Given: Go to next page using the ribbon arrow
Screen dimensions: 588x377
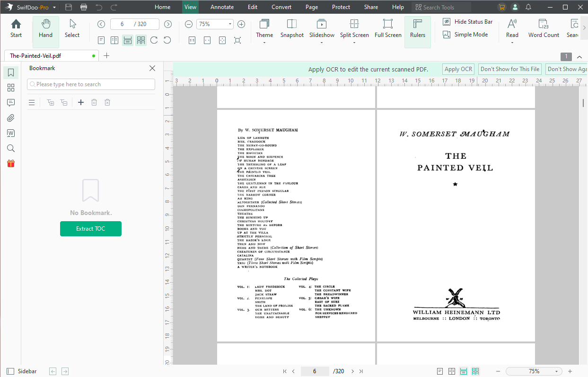Looking at the screenshot, I should [168, 24].
